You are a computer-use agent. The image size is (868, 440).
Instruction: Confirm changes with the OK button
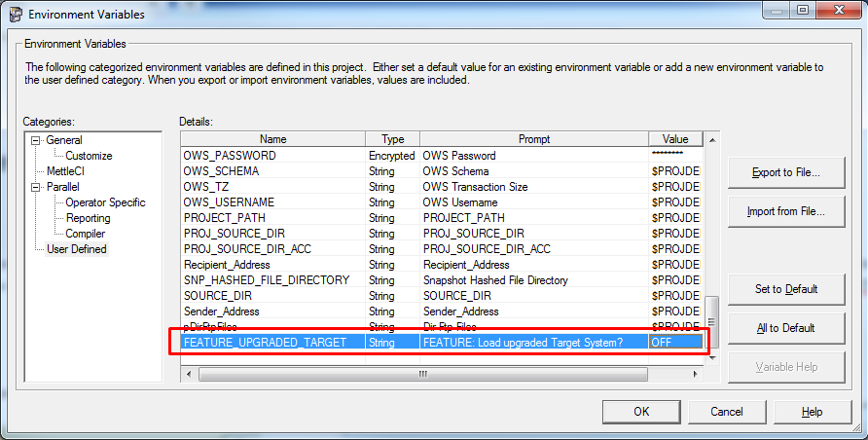click(x=641, y=412)
